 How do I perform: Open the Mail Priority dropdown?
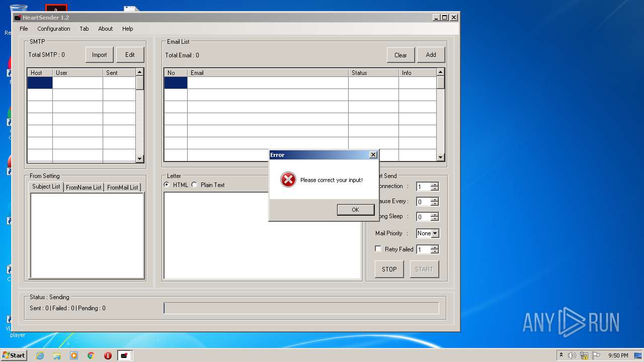(x=435, y=233)
